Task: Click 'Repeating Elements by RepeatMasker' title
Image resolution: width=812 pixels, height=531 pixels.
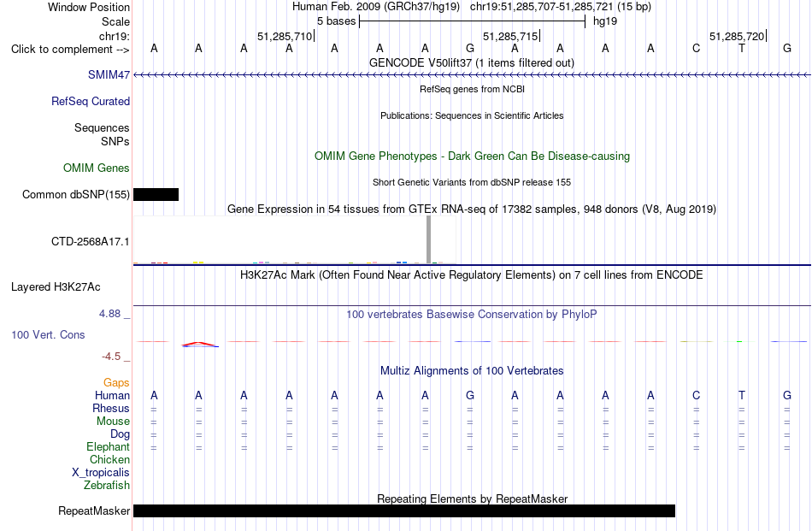Action: pyautogui.click(x=473, y=499)
